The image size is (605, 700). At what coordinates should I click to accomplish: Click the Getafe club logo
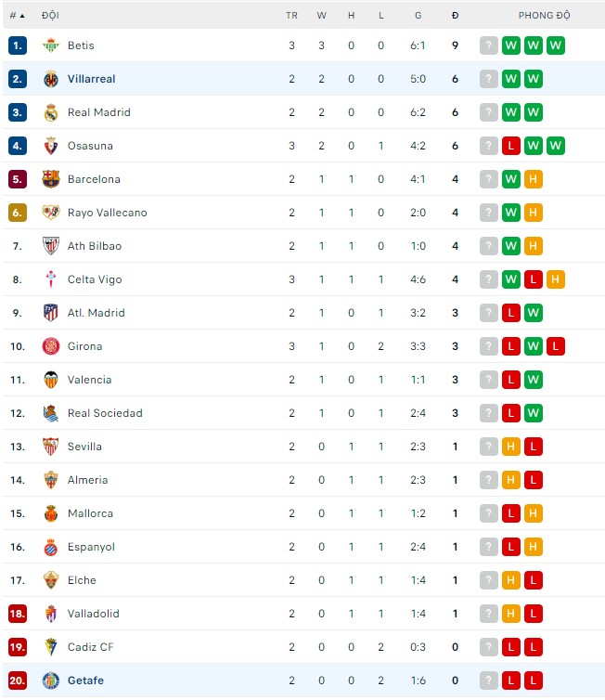tap(50, 681)
